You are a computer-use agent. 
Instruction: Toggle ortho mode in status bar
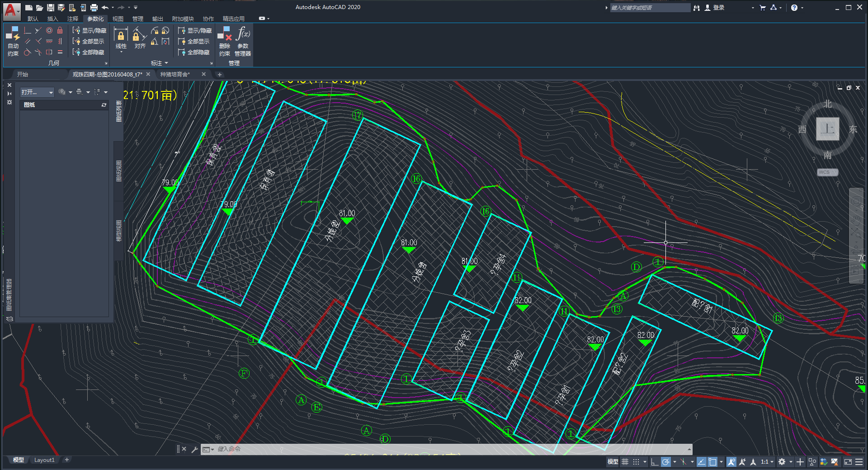(x=654, y=462)
